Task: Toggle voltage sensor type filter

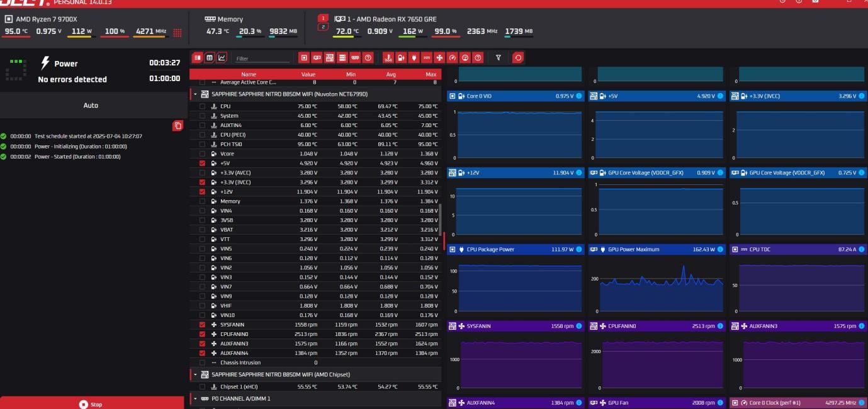Action: click(x=401, y=58)
